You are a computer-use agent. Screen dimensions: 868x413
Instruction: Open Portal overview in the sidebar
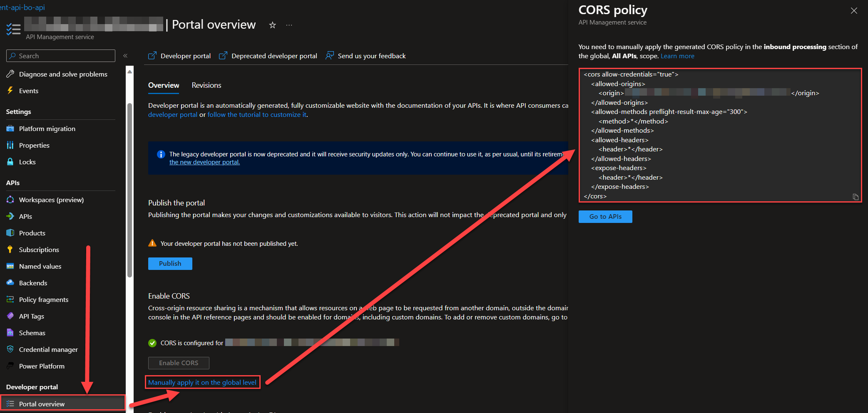[63, 404]
